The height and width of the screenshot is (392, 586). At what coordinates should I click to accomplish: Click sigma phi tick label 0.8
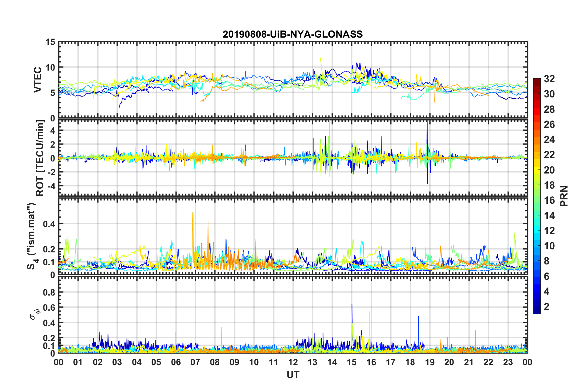(49, 292)
